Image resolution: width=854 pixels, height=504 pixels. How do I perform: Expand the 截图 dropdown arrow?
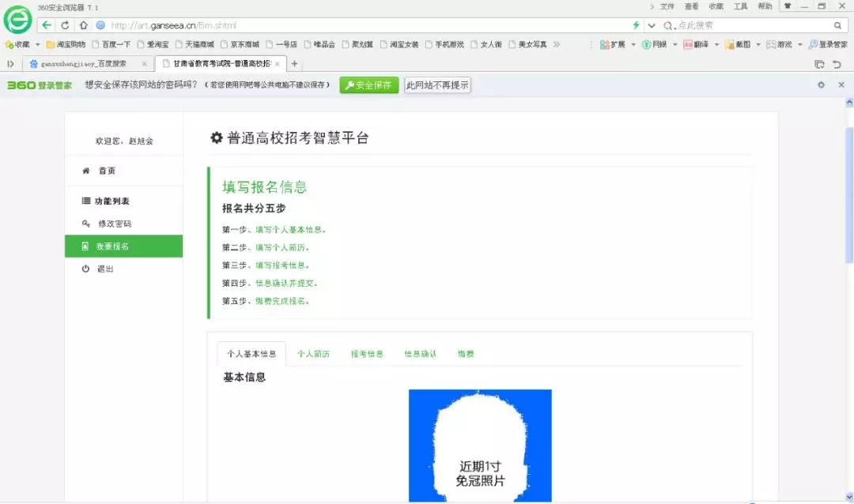click(758, 44)
